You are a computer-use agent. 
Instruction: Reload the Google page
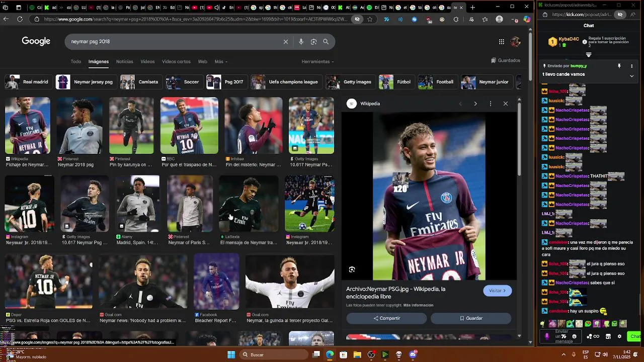[20, 19]
